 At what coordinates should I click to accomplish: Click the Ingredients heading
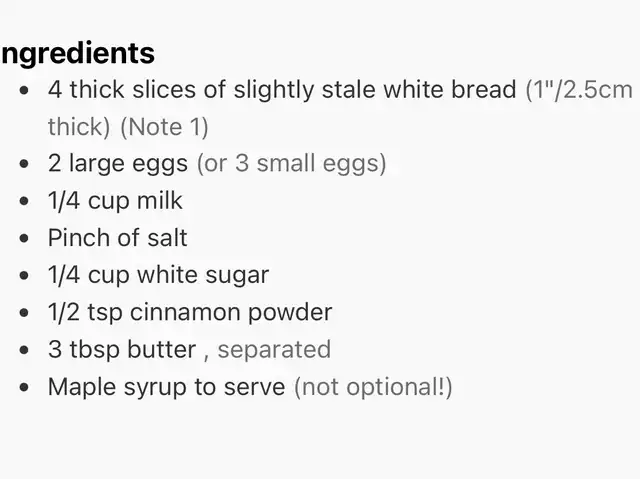78,54
